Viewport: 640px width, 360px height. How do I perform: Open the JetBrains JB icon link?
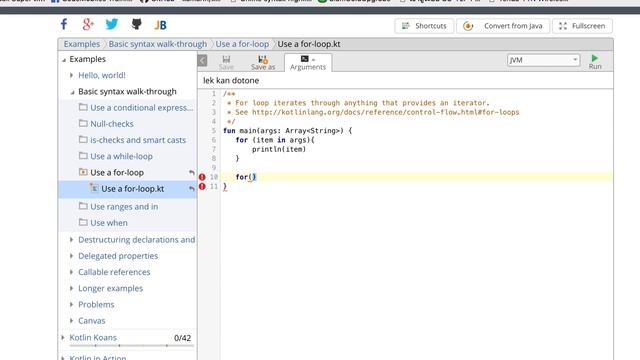[x=160, y=25]
